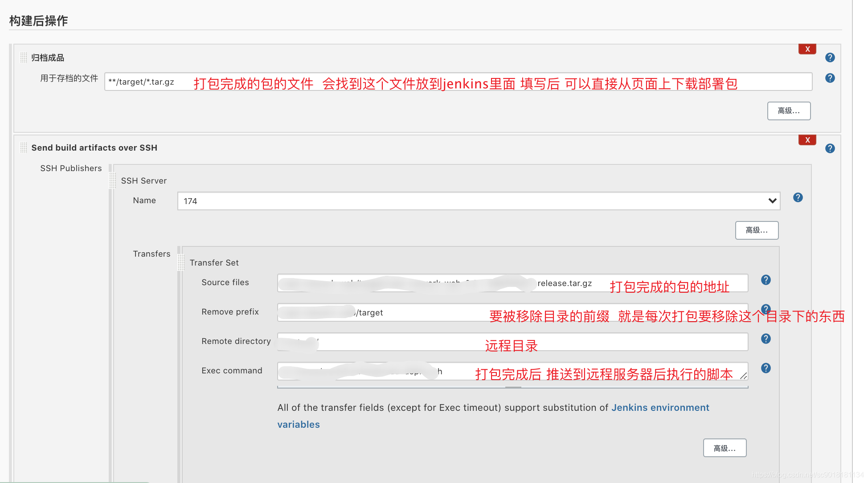This screenshot has width=868, height=483.
Task: Delete the Send build artifacts over SSH step
Action: point(807,140)
